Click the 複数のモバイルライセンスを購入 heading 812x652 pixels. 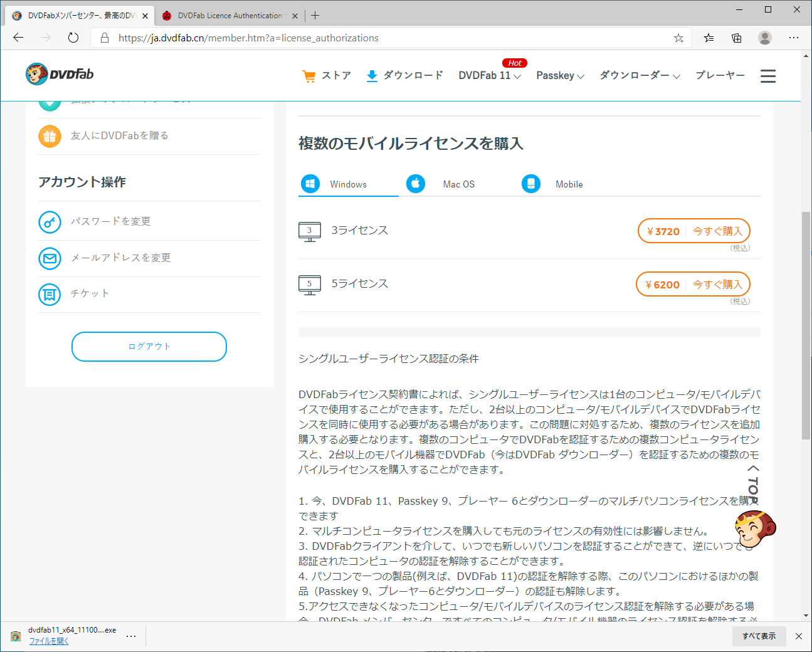411,144
